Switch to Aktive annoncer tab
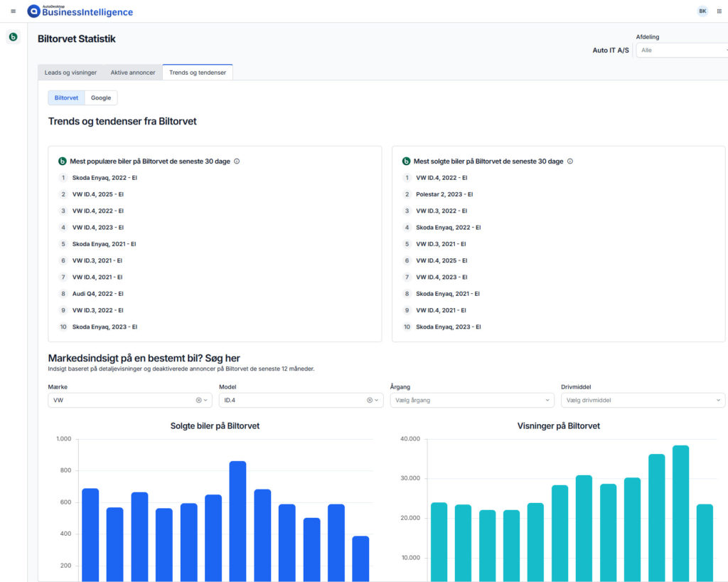Image resolution: width=728 pixels, height=582 pixels. click(x=133, y=73)
